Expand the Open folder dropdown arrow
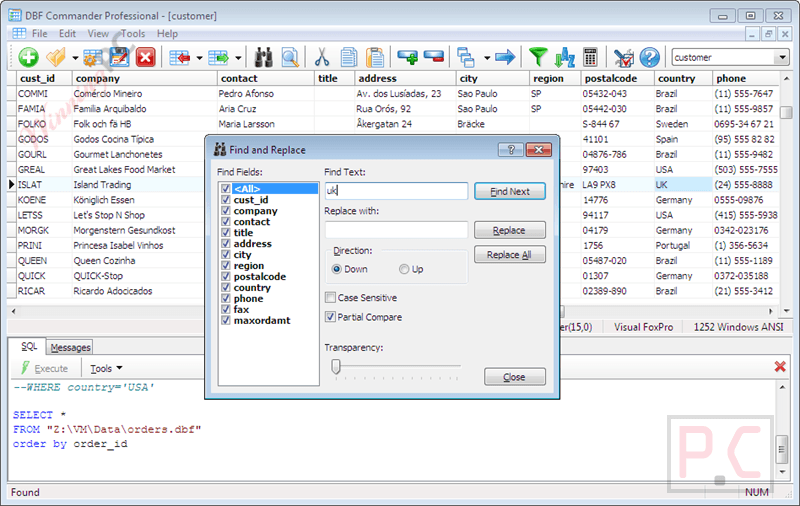The width and height of the screenshot is (800, 506). pos(75,58)
